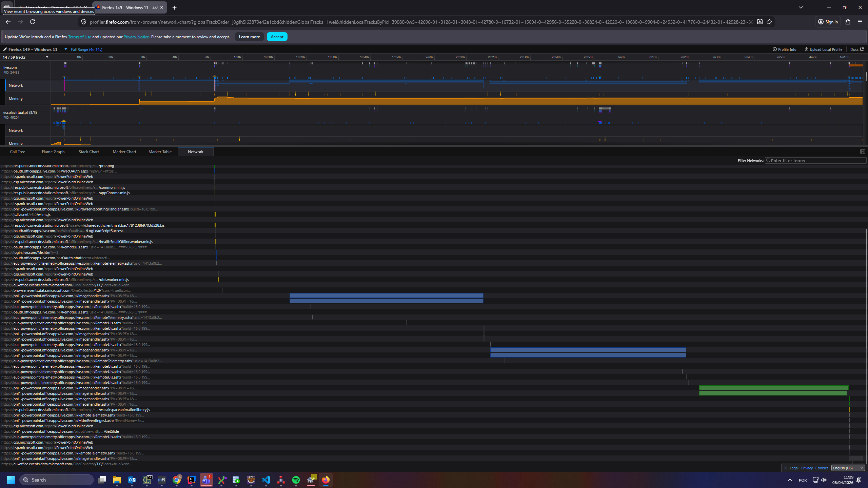Reload the profiler page
This screenshot has width=868, height=488.
coord(33,22)
